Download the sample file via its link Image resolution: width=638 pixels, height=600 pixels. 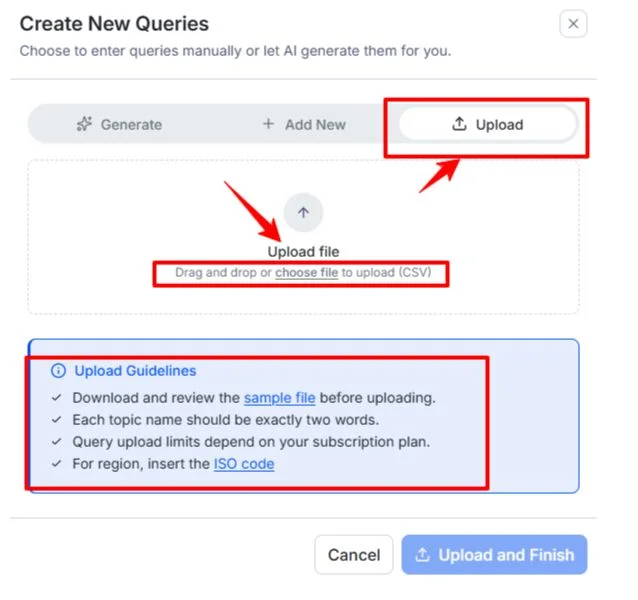point(278,398)
